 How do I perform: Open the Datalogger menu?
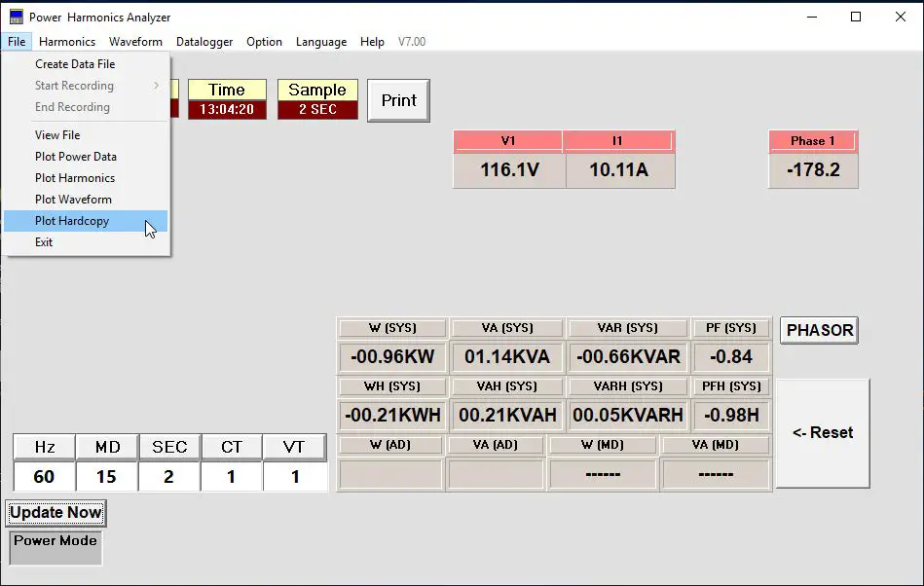click(x=203, y=42)
